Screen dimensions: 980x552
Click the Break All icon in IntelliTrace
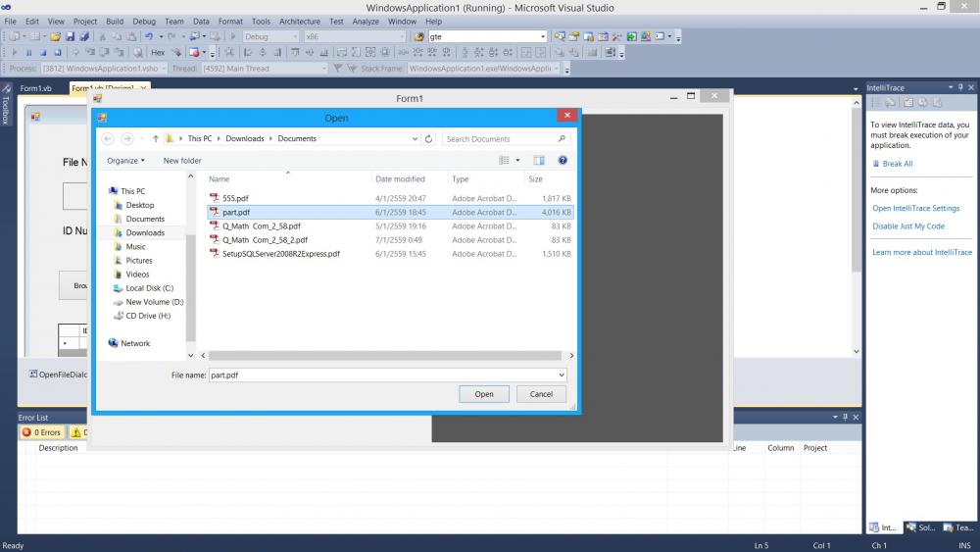[x=876, y=164]
